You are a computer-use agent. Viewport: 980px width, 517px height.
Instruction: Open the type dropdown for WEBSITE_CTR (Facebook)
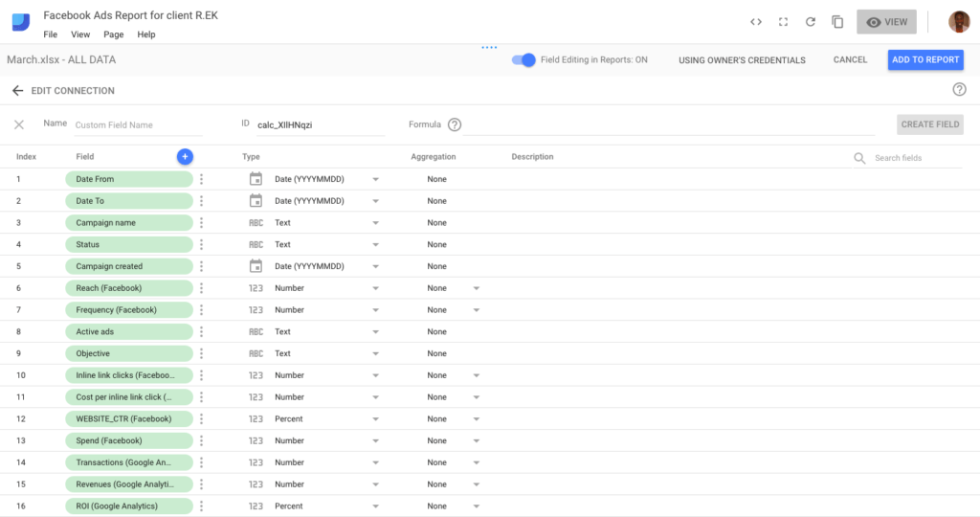coord(375,419)
